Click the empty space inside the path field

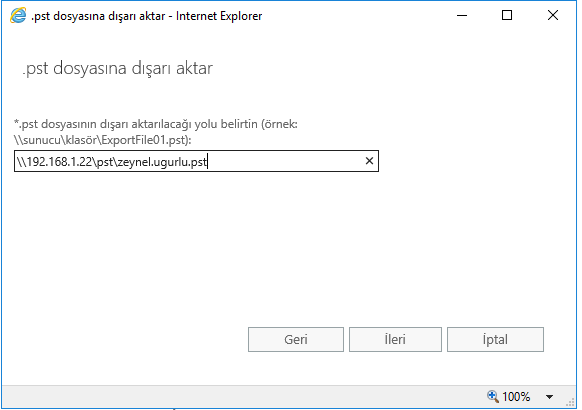[286, 161]
